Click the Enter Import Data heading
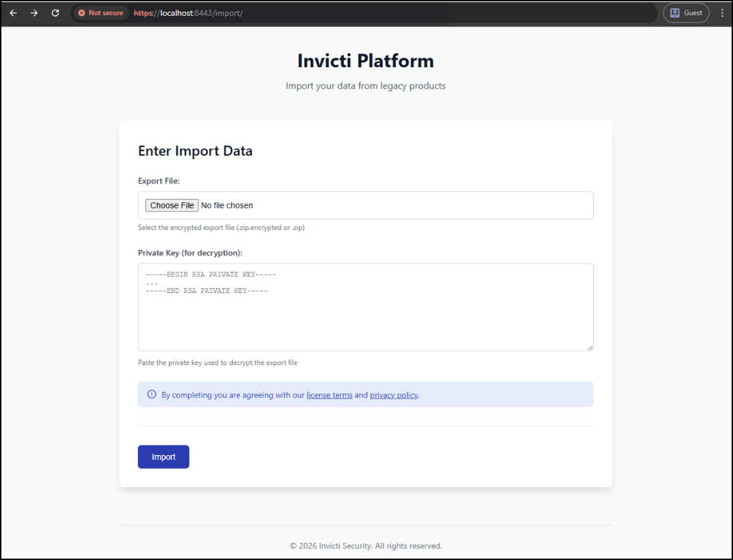This screenshot has height=560, width=733. (195, 150)
